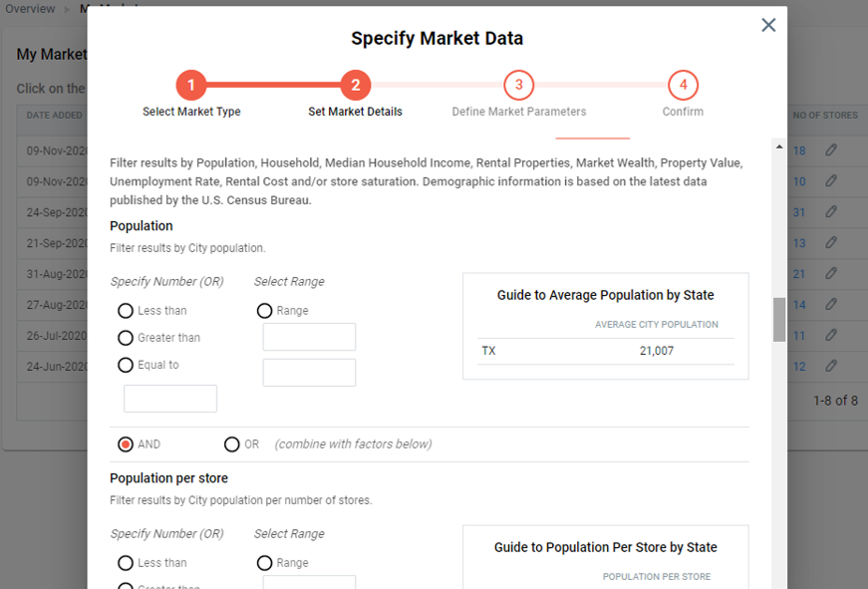The width and height of the screenshot is (868, 589).
Task: Edit market with 13 stores pencil icon
Action: [831, 242]
